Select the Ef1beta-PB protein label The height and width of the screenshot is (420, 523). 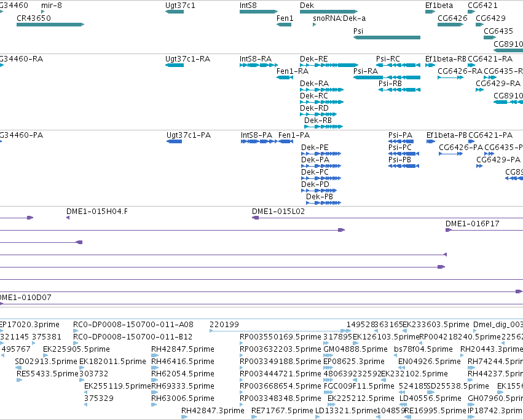[447, 135]
